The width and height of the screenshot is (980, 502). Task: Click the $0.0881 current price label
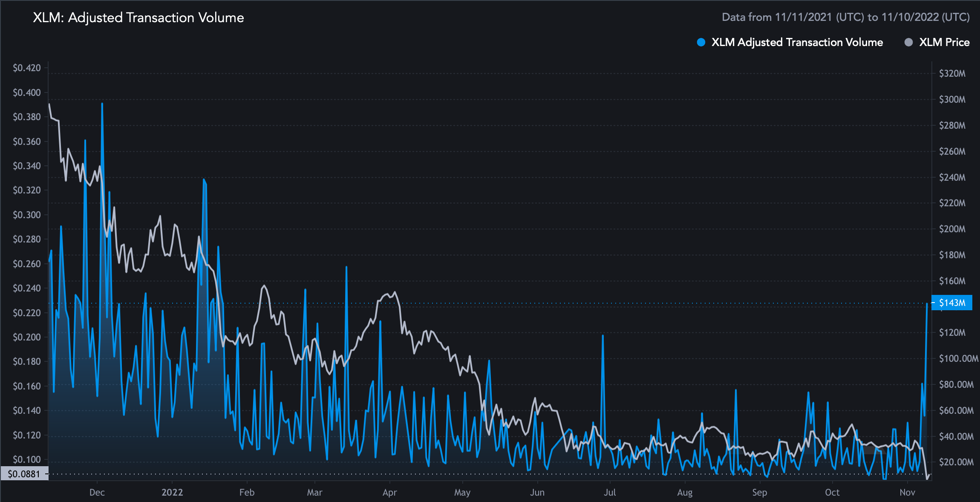24,474
